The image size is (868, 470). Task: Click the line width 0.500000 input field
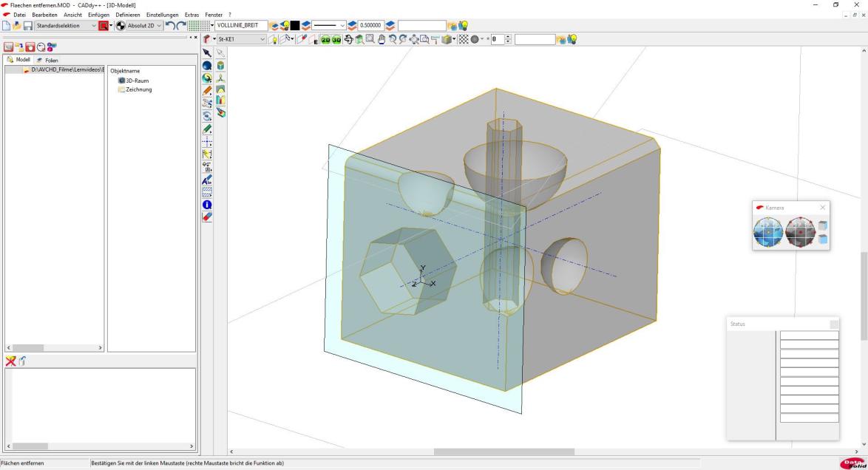point(370,26)
